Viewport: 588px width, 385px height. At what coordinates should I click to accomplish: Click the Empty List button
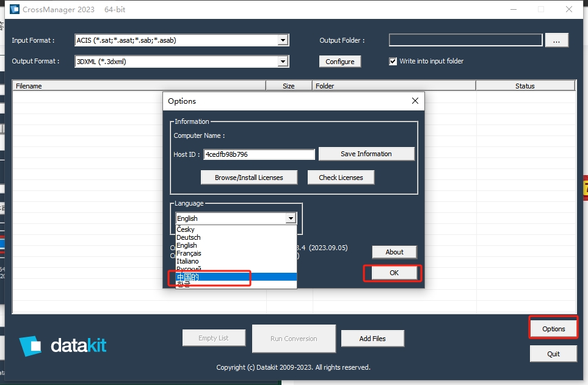[x=214, y=338]
